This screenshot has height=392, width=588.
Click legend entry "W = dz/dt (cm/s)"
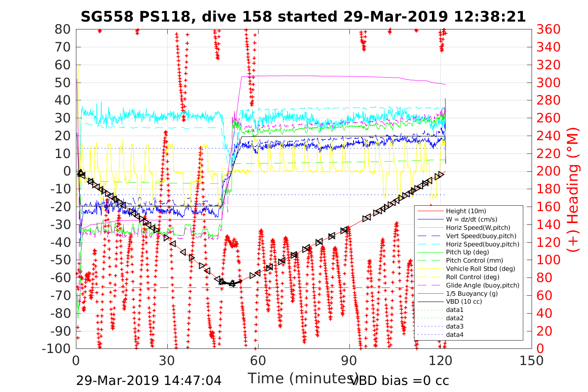click(x=471, y=219)
